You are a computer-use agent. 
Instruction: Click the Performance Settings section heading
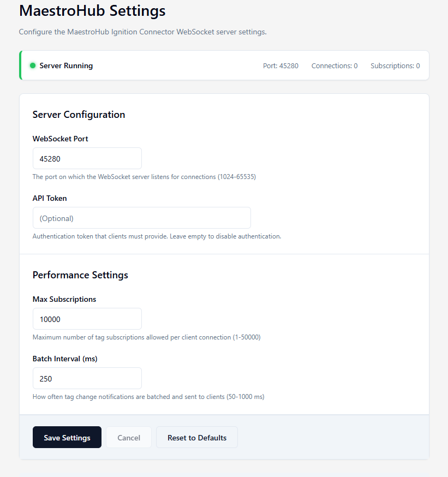(x=80, y=275)
